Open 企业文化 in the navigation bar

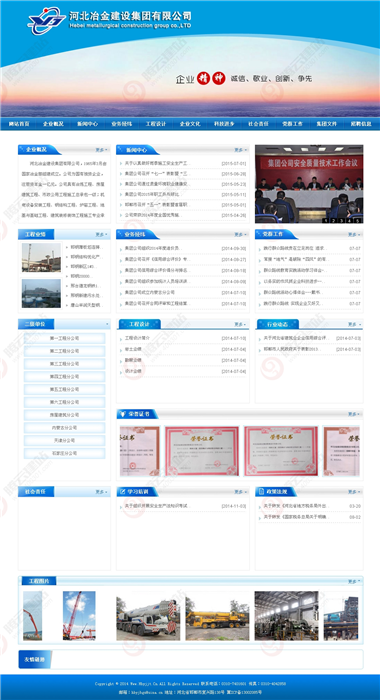click(x=190, y=124)
